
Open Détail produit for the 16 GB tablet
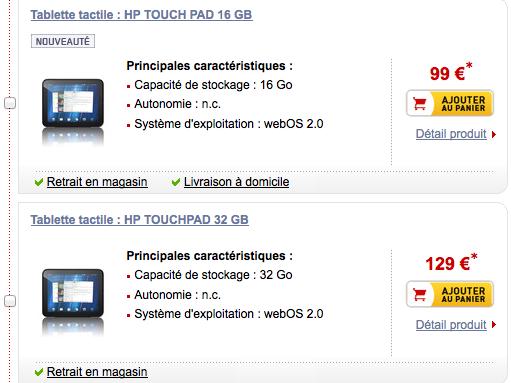(x=451, y=134)
